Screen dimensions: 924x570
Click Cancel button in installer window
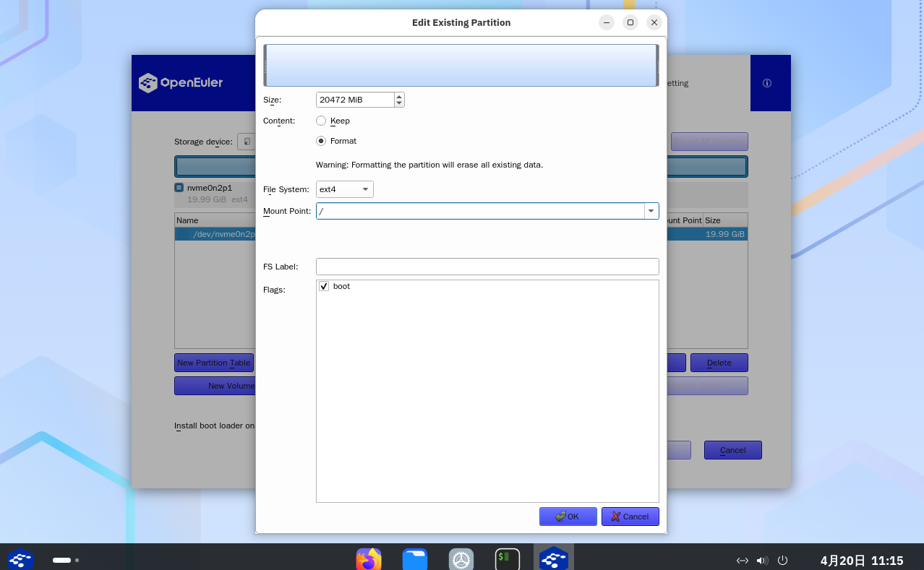(x=733, y=450)
